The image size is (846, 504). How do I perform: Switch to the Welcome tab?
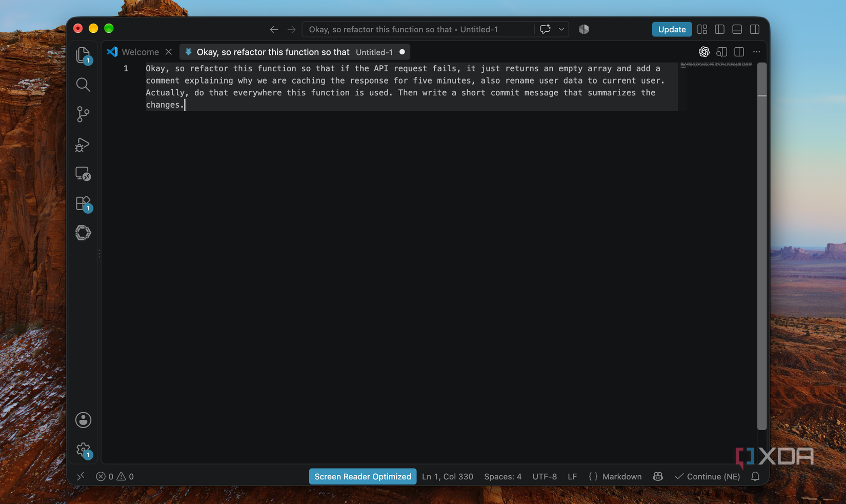(x=140, y=52)
